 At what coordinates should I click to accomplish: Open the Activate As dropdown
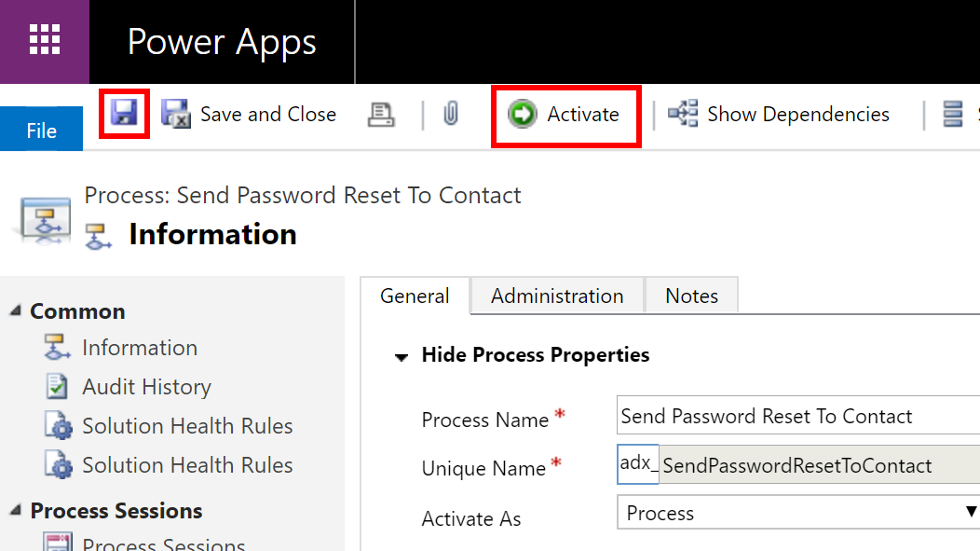tap(798, 513)
